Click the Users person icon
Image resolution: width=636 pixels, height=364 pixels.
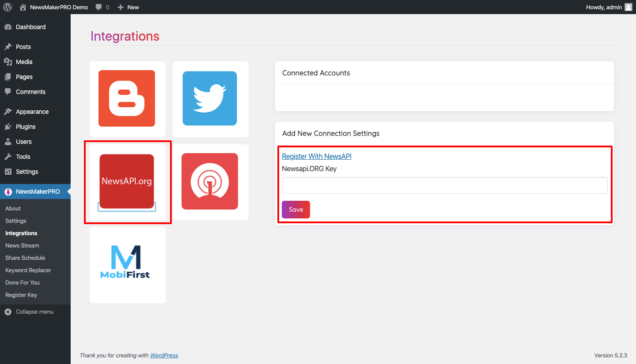point(8,142)
